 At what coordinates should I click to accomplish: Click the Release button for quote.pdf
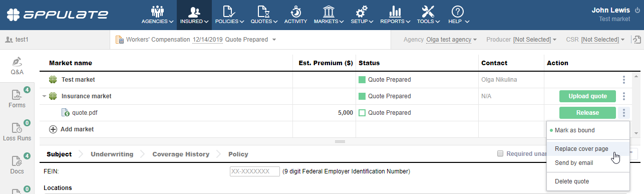[x=587, y=113]
